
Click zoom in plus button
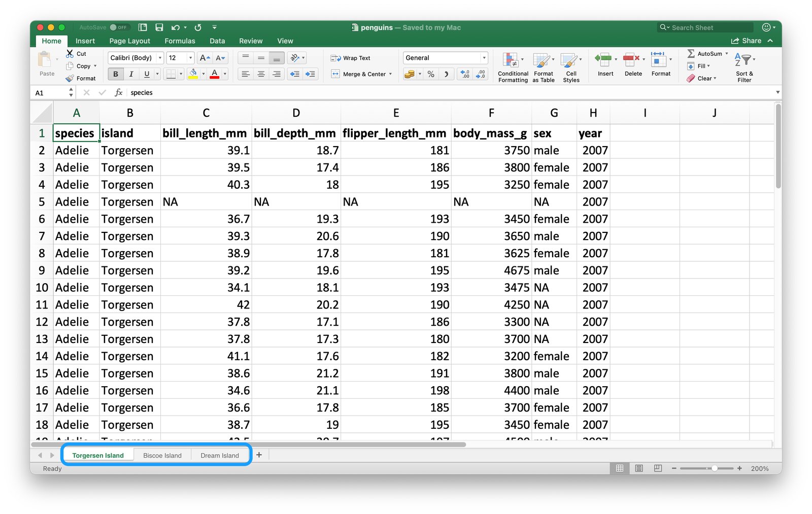click(x=739, y=468)
